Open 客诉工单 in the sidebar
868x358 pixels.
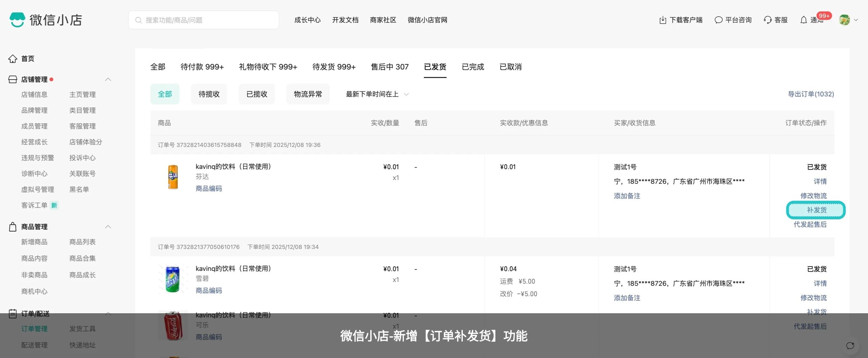coord(34,205)
